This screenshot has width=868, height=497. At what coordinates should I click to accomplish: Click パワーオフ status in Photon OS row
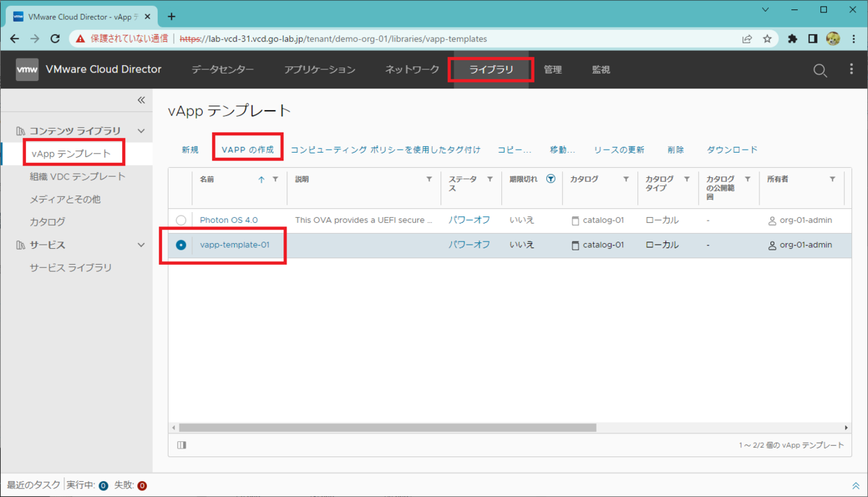pyautogui.click(x=469, y=220)
